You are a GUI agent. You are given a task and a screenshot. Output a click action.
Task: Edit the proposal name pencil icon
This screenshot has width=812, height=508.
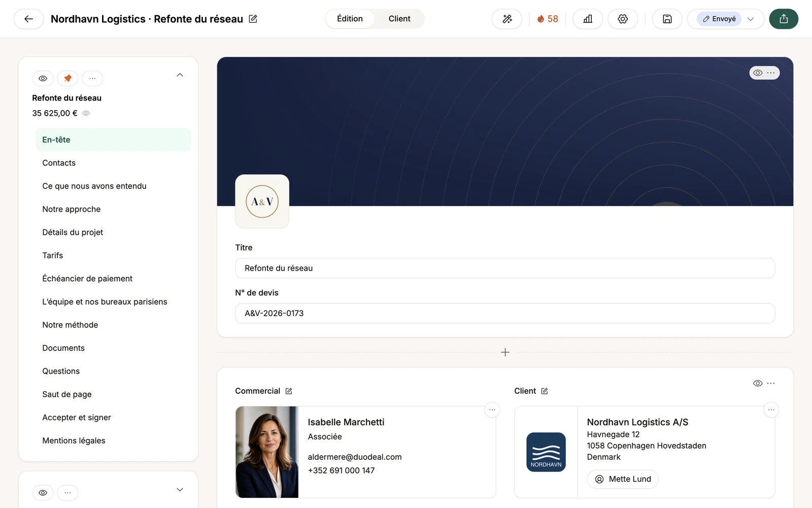point(253,19)
